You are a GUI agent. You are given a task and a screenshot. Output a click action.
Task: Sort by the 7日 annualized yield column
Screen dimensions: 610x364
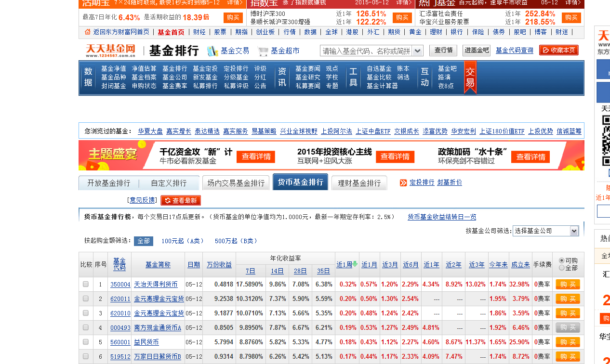tap(251, 271)
